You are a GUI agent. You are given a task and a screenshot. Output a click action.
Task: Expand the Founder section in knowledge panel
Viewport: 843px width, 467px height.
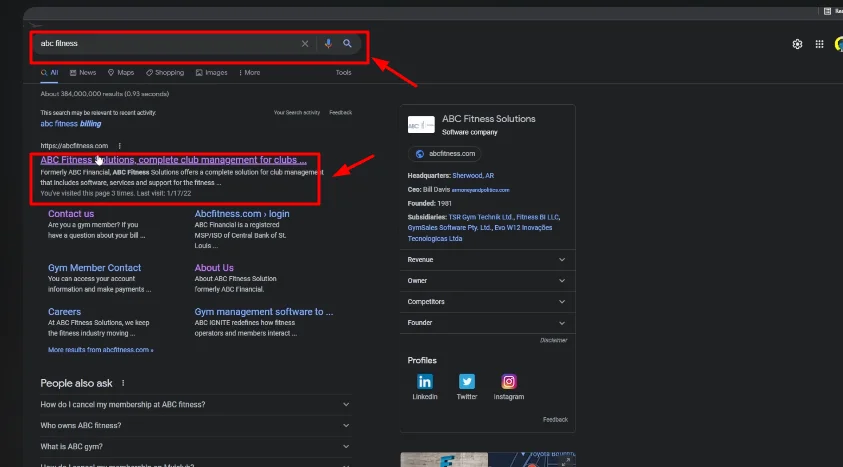coord(487,323)
